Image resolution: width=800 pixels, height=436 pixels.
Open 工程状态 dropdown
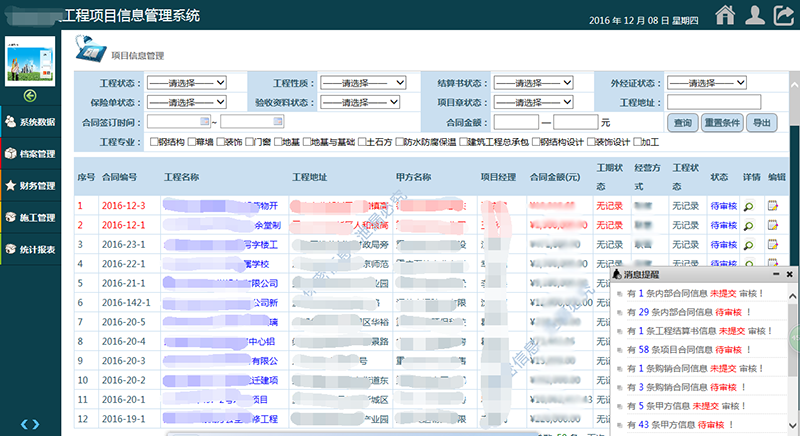[187, 83]
